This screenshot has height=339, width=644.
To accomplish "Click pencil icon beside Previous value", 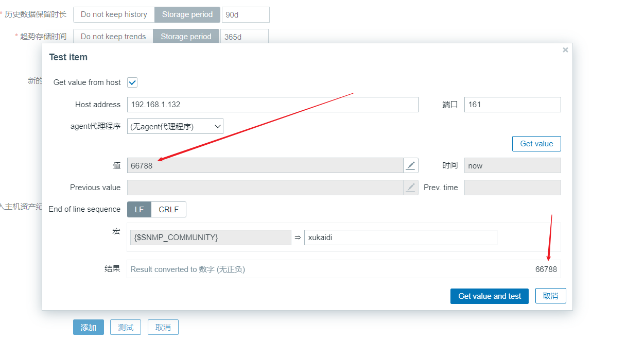I will pyautogui.click(x=410, y=188).
